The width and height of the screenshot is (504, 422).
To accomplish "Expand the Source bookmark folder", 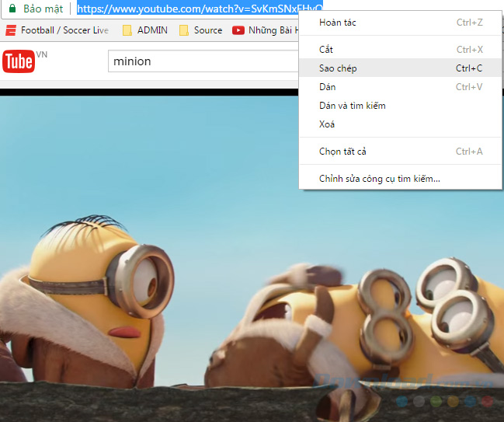I will [x=200, y=30].
